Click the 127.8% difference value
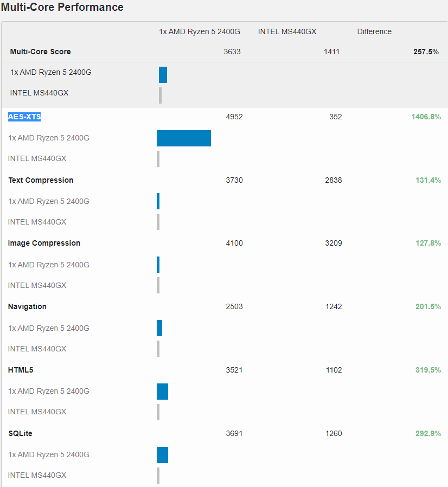448x487 pixels. 428,243
